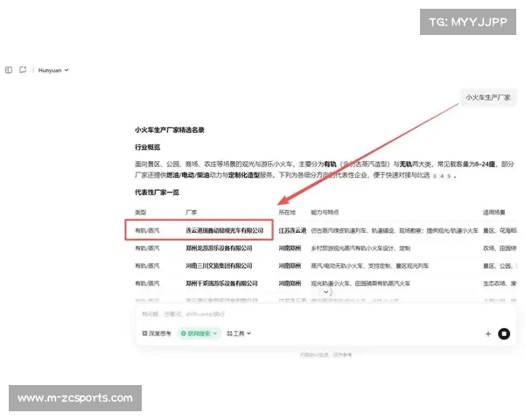Click the 能力与特点 column header
The image size is (525, 420).
(325, 213)
